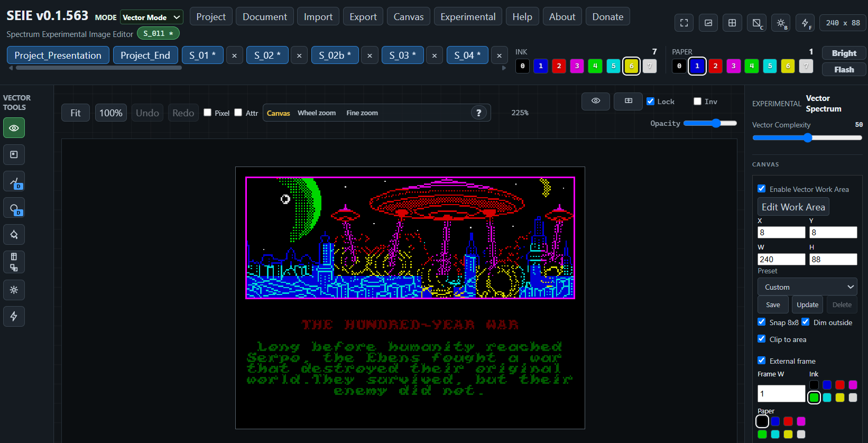868x443 pixels.
Task: Uncheck External frame option
Action: (x=762, y=361)
